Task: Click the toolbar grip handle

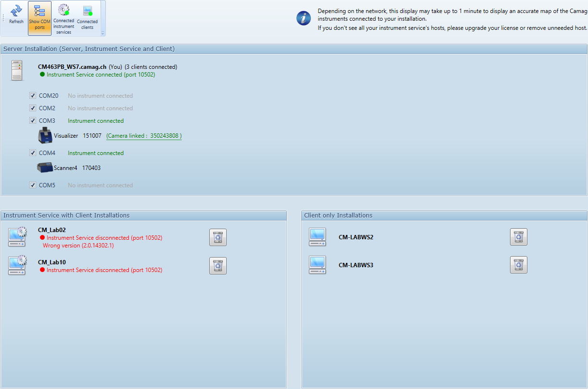Action: click(3, 18)
